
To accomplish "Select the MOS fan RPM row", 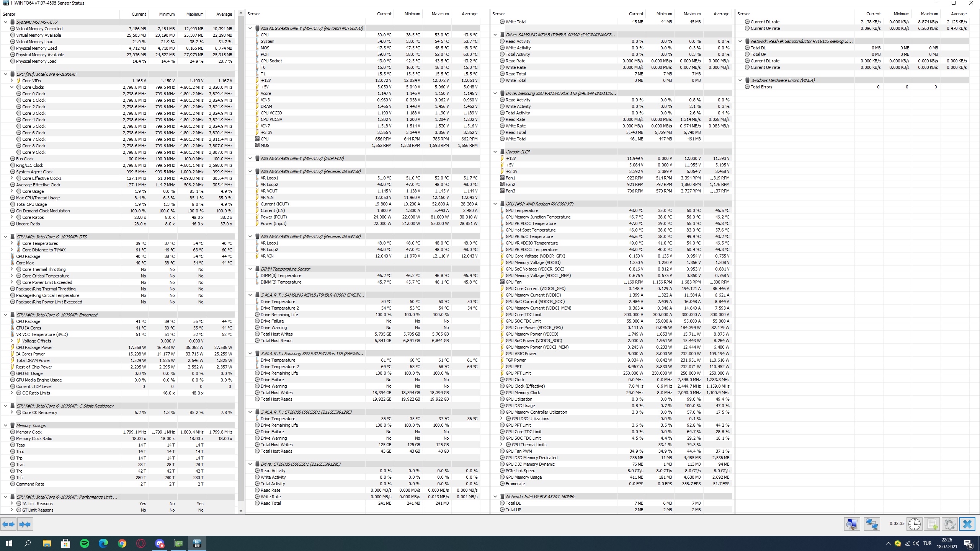I will pos(363,145).
